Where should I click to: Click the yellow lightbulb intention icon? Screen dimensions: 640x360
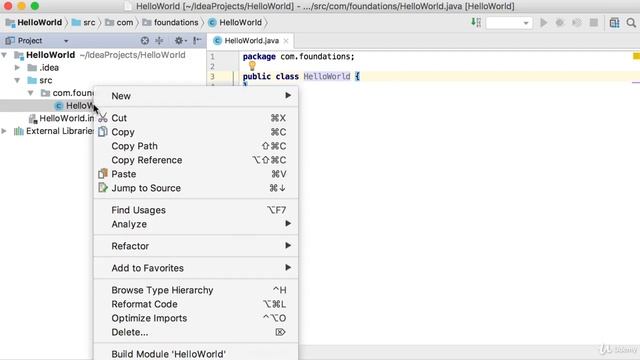(x=252, y=66)
